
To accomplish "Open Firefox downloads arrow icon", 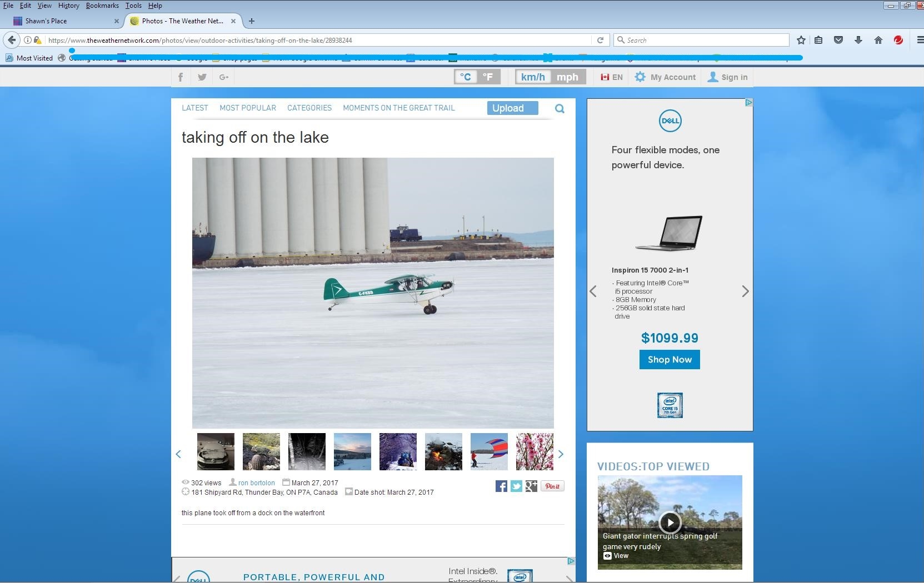I will click(x=858, y=40).
